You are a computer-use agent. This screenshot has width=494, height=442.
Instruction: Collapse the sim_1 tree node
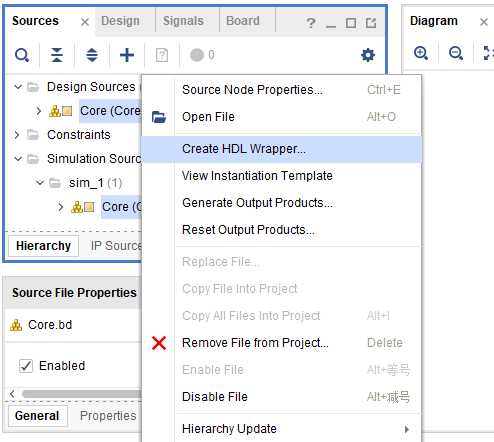click(x=40, y=183)
